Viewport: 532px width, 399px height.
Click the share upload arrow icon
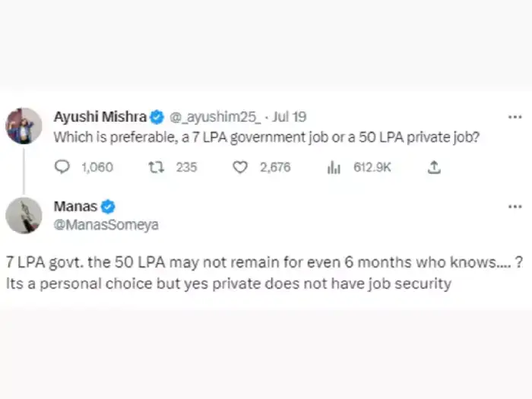pyautogui.click(x=434, y=167)
